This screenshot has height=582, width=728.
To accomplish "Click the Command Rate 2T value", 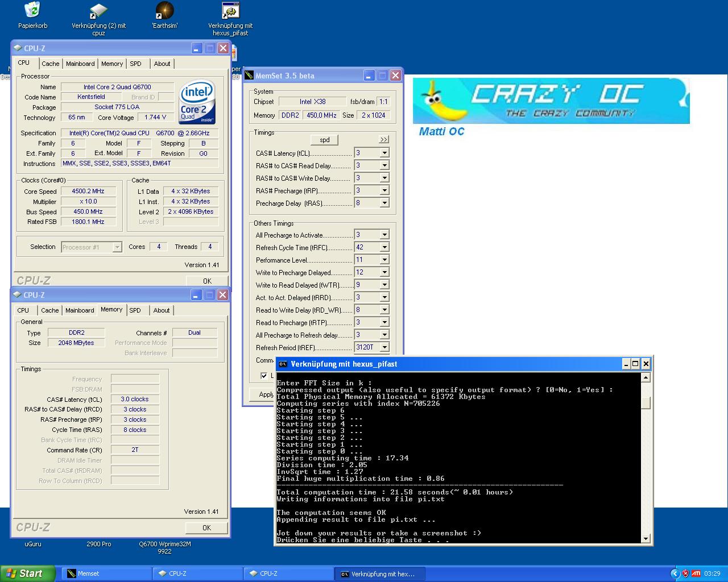I will pos(135,450).
